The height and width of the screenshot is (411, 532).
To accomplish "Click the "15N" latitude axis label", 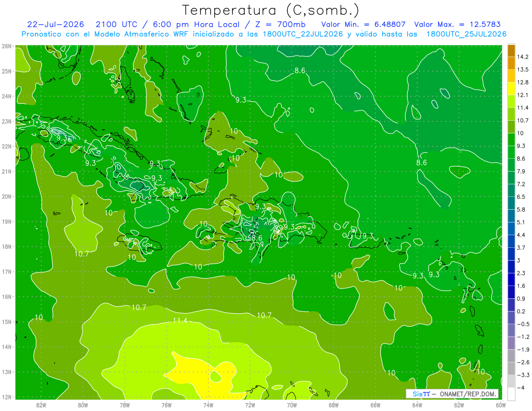I will click(7, 322).
